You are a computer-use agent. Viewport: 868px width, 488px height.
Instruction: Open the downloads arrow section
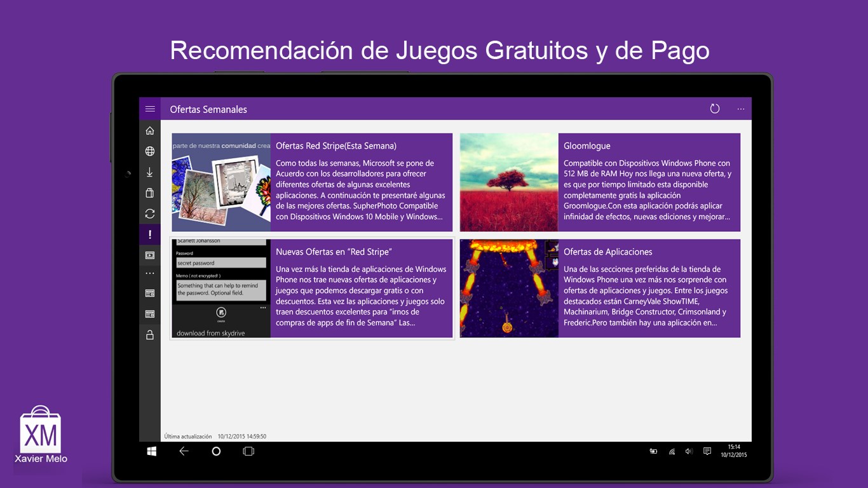tap(150, 172)
